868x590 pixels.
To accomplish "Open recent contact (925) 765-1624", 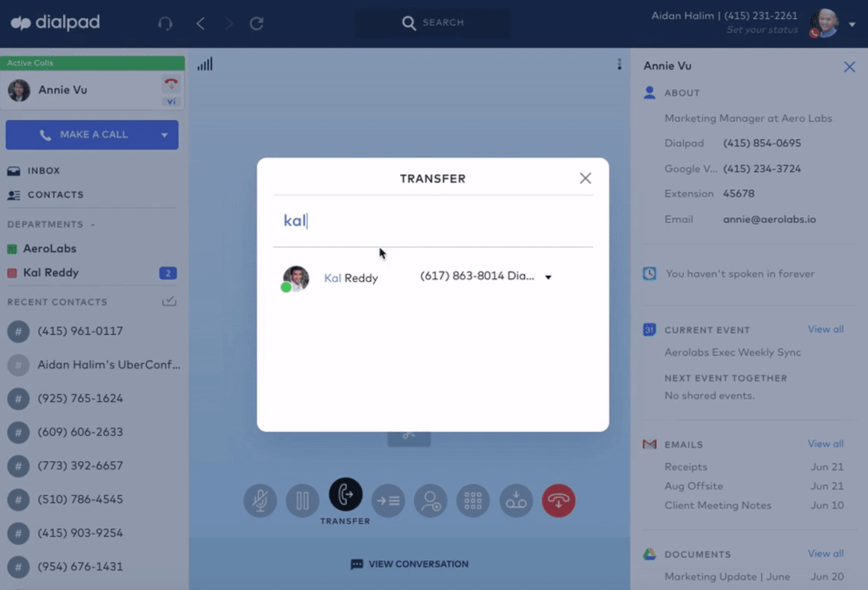I will [x=80, y=398].
